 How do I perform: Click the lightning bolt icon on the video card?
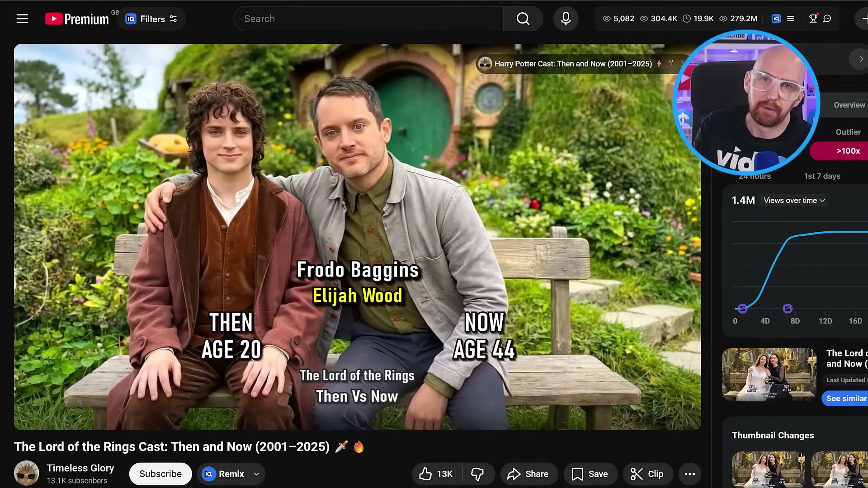(659, 64)
